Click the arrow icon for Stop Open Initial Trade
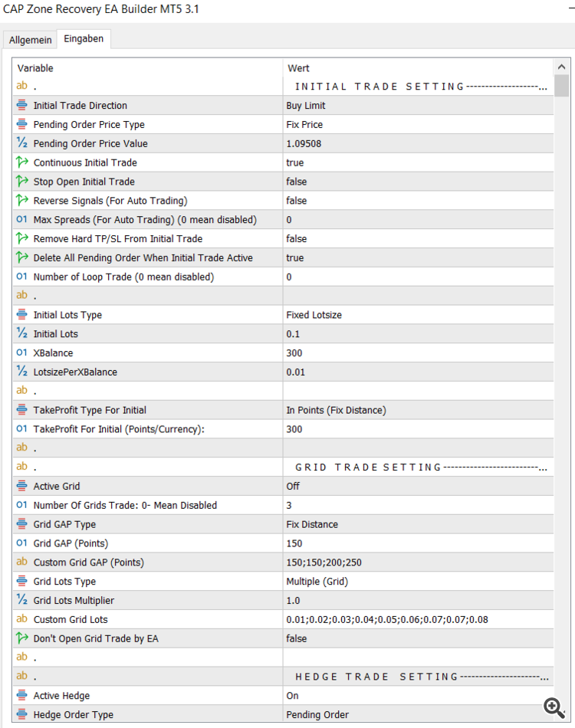 [21, 181]
